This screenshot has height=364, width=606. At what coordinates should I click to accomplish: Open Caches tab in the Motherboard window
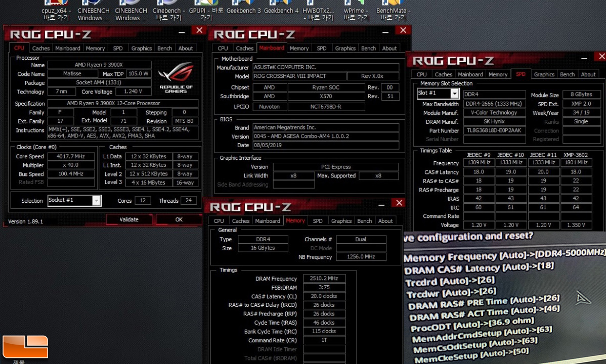245,49
